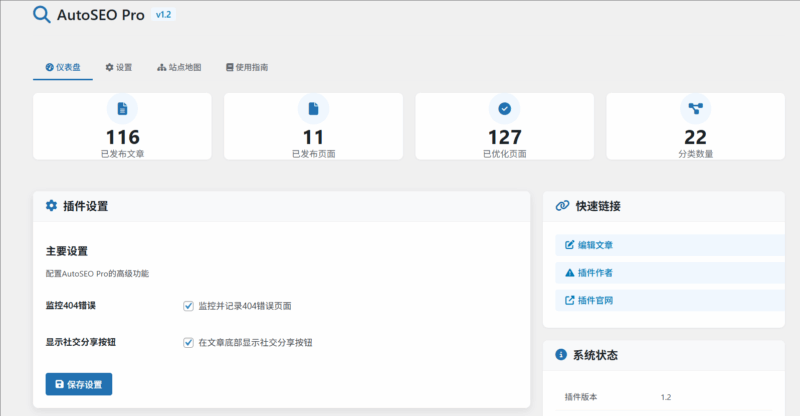This screenshot has height=416, width=800.
Task: Open the 插件官网 external link
Action: point(595,300)
